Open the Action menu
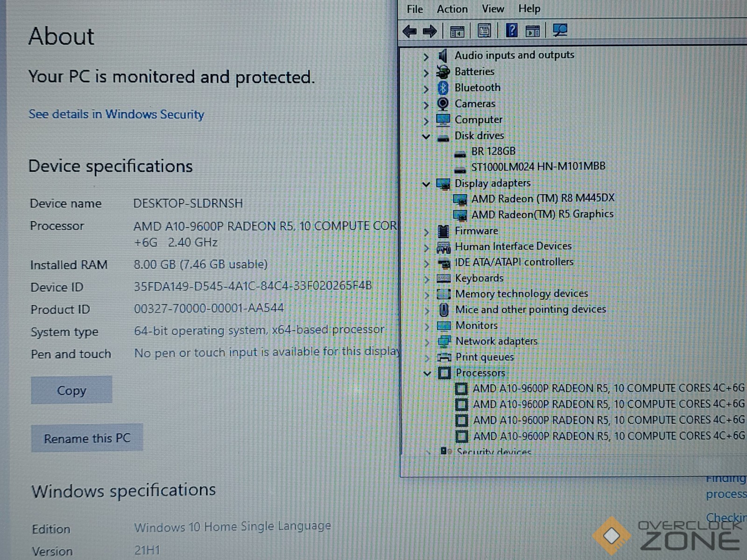Viewport: 747px width, 560px height. tap(452, 9)
